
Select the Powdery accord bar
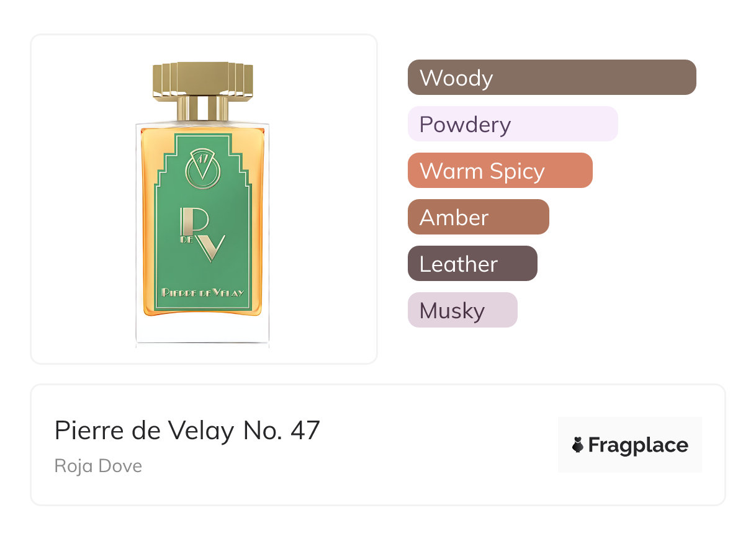[513, 124]
